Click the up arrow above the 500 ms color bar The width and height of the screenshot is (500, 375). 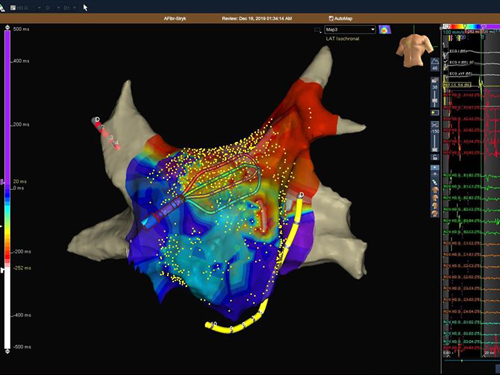7,27
